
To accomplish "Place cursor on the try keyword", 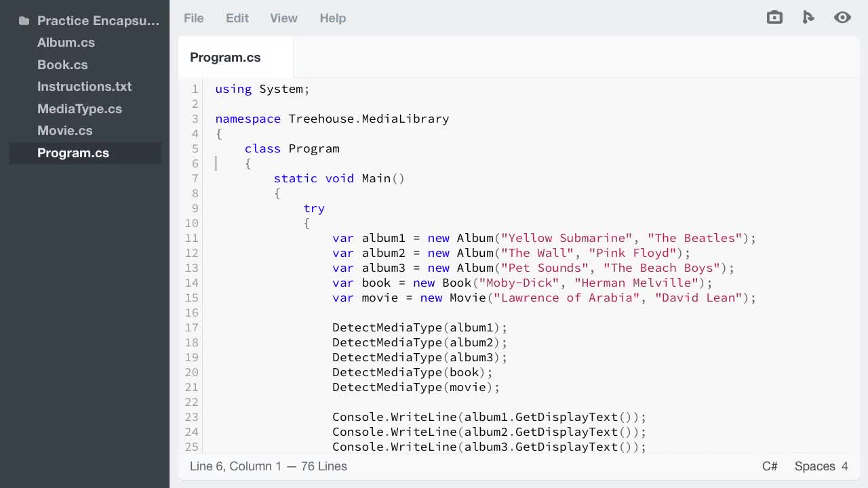I will [313, 208].
